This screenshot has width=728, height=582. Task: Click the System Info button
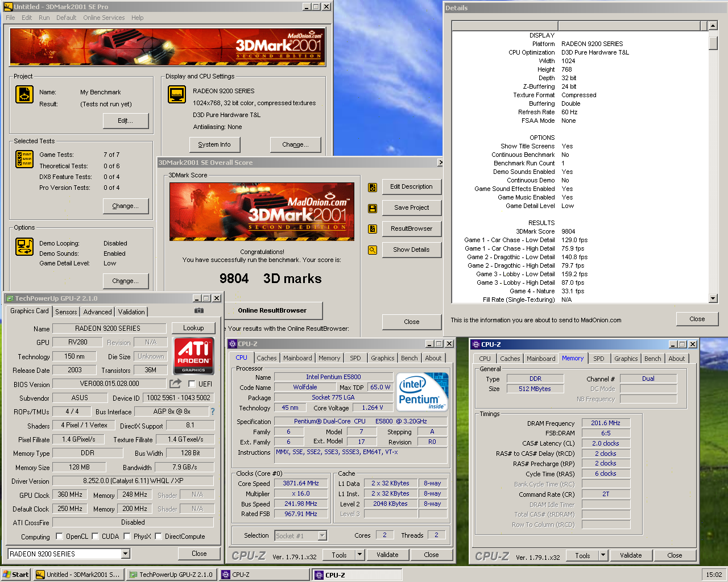tap(214, 144)
